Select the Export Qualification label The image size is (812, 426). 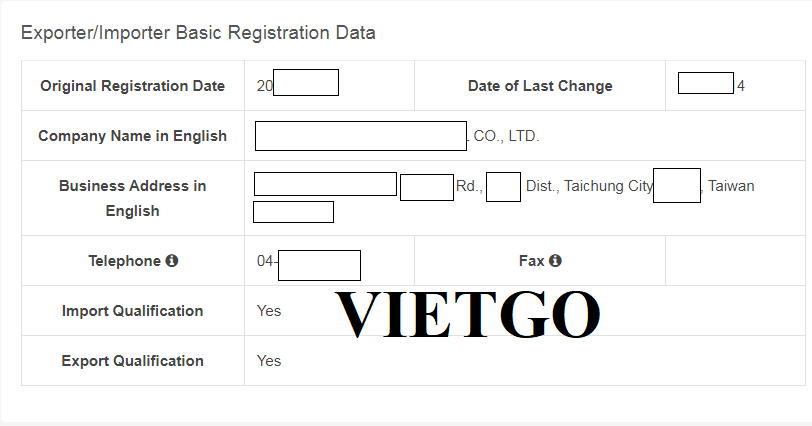pyautogui.click(x=133, y=361)
